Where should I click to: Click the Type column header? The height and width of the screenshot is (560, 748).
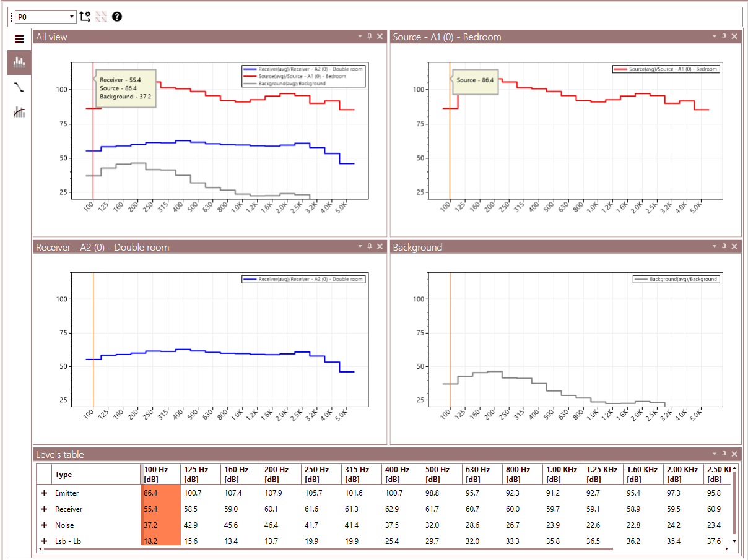point(97,475)
